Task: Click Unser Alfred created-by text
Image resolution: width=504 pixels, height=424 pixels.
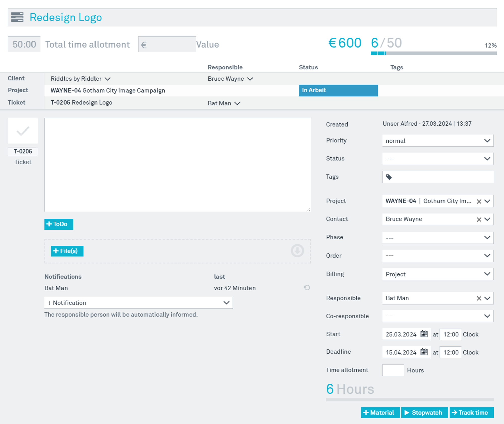Action: pyautogui.click(x=400, y=124)
